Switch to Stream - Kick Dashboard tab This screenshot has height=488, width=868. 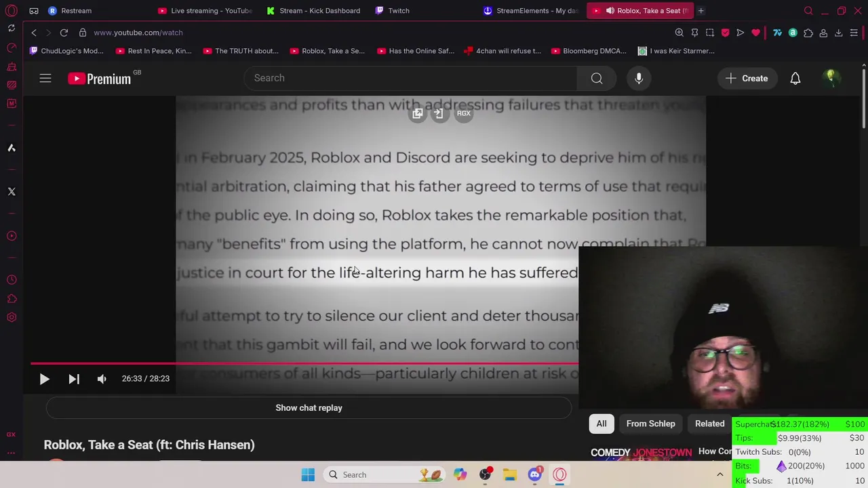(x=314, y=11)
